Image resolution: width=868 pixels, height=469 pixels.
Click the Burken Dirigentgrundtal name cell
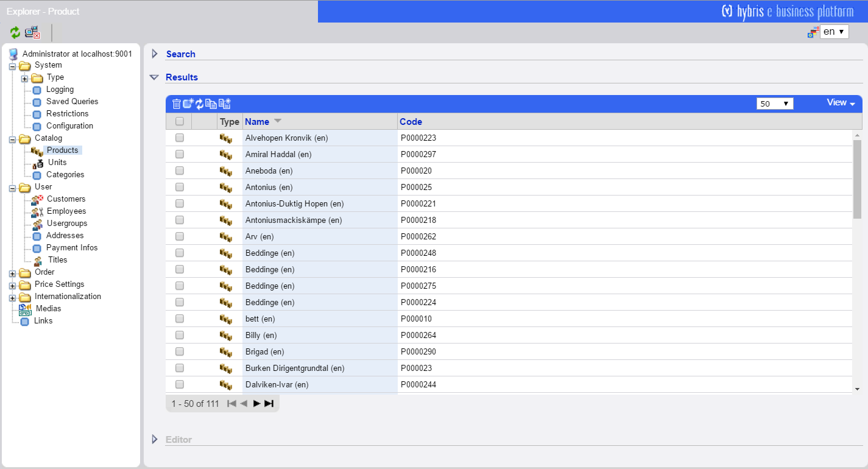[320, 368]
